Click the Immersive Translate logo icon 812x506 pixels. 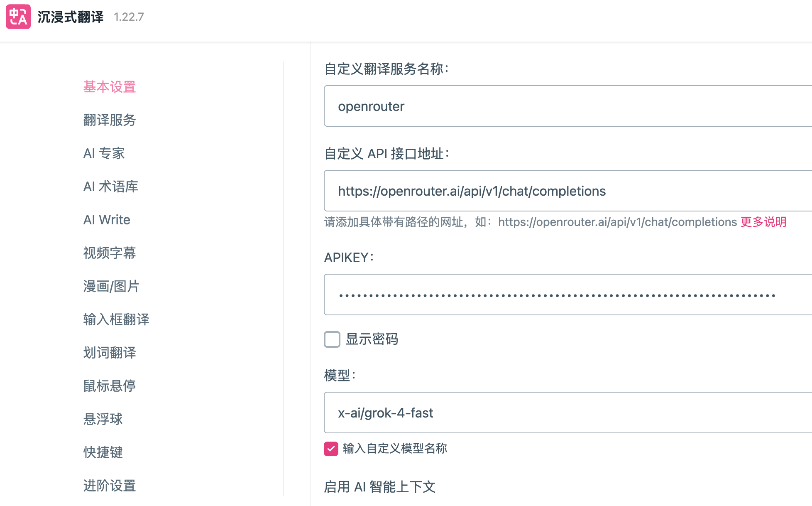(18, 17)
